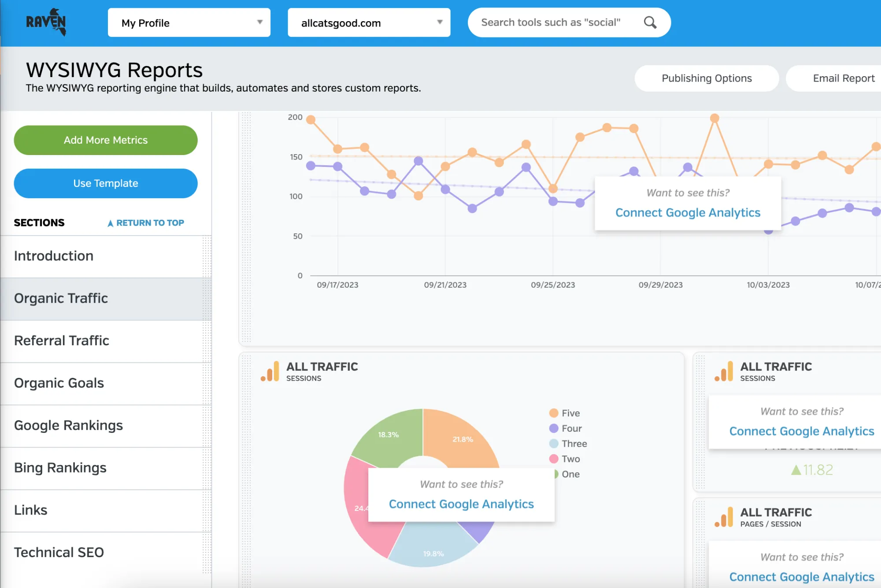
Task: Click the Three light blue legend swatch
Action: point(554,444)
